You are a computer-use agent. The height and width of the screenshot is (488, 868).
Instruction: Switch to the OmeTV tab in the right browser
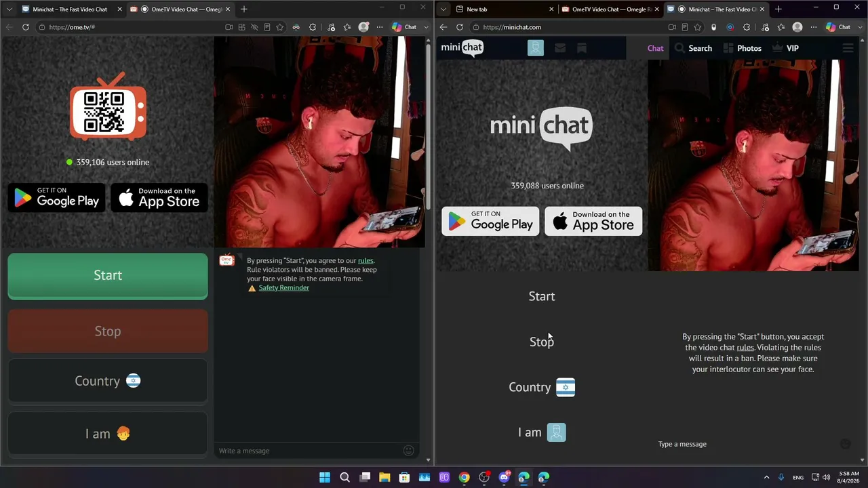click(610, 9)
